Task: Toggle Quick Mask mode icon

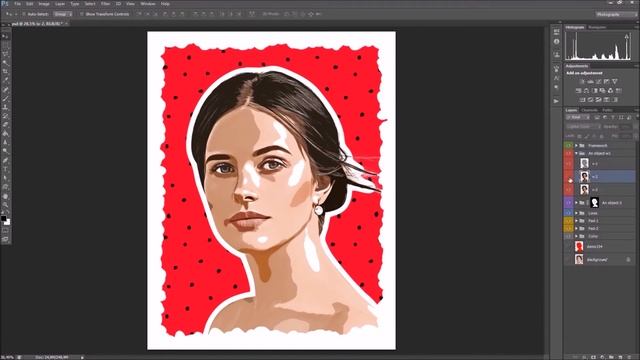Action: coord(5,231)
